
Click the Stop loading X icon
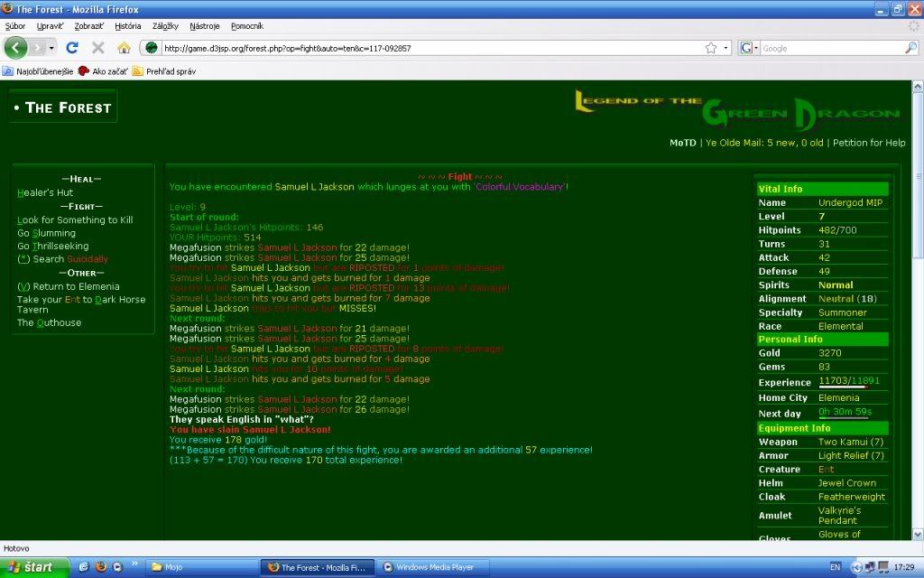pos(98,48)
